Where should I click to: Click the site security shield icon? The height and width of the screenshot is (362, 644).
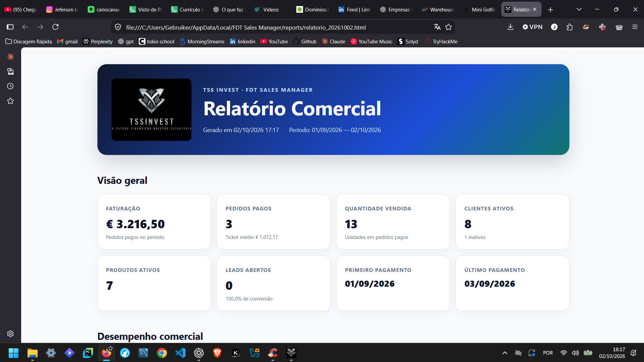point(118,27)
